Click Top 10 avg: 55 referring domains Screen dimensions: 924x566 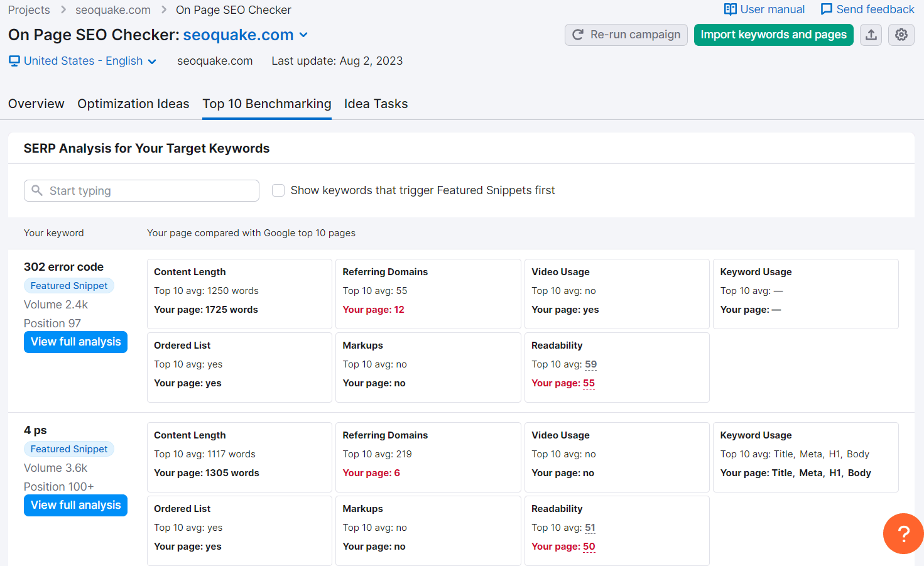(375, 291)
